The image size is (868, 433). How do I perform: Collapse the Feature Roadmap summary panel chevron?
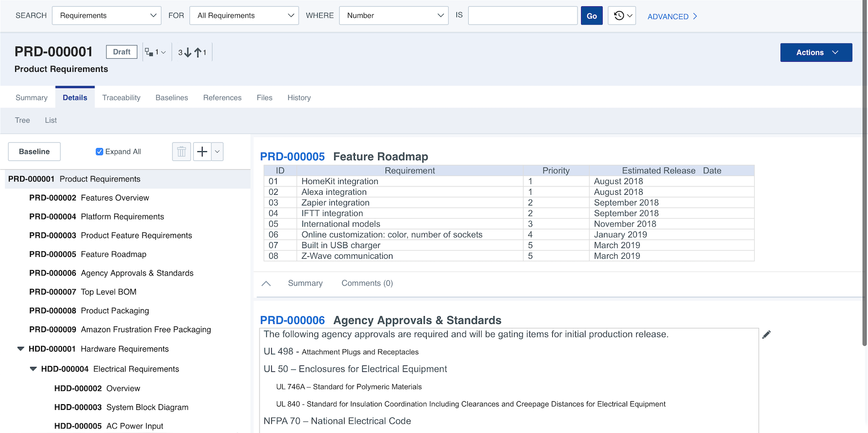(x=266, y=283)
